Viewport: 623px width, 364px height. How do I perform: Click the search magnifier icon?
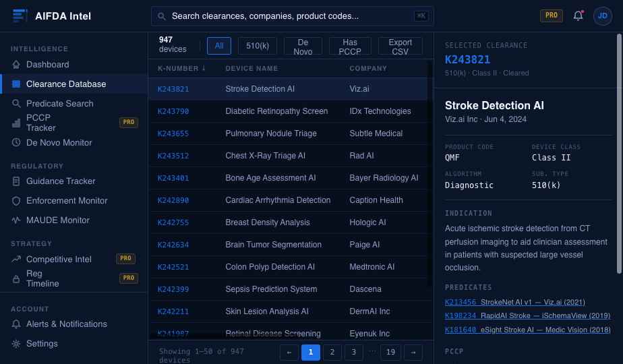[161, 16]
